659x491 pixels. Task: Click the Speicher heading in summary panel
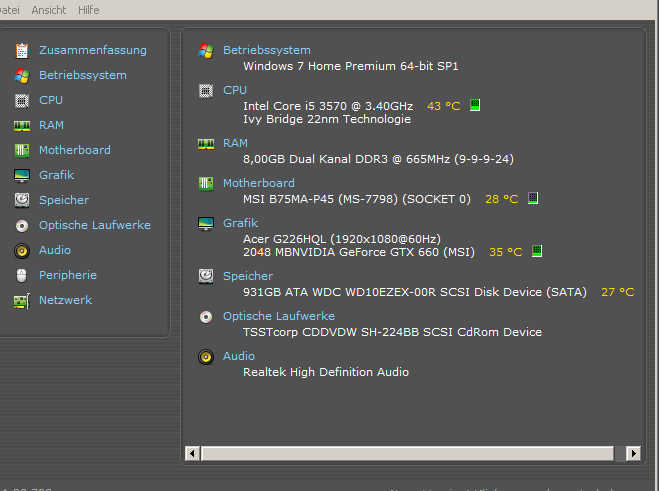pos(248,276)
